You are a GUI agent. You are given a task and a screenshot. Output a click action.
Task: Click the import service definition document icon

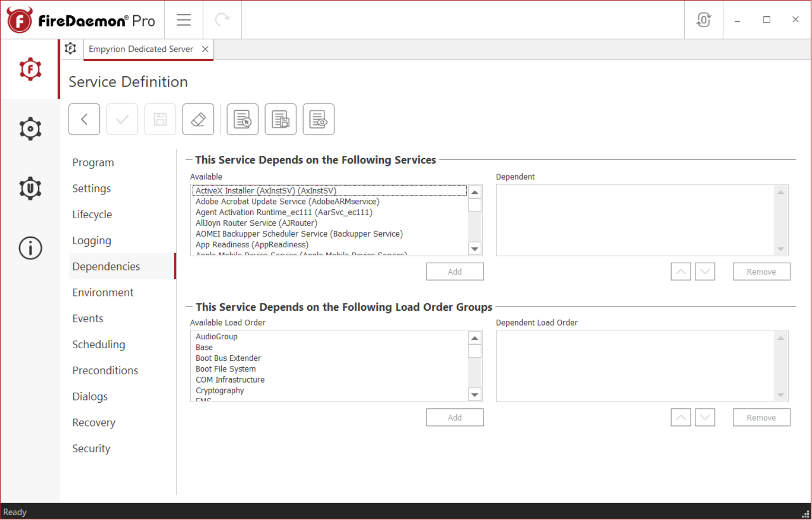[242, 119]
